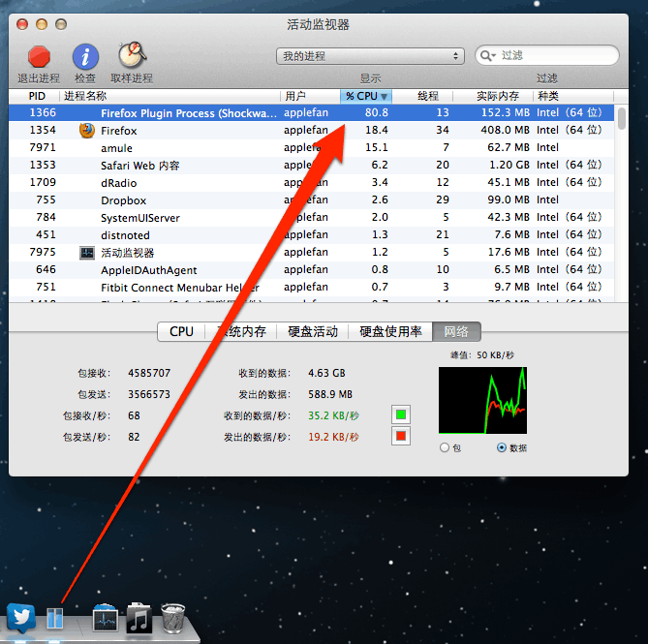Click the 35.2 KB/秒 received rate
This screenshot has width=648, height=644.
(333, 415)
